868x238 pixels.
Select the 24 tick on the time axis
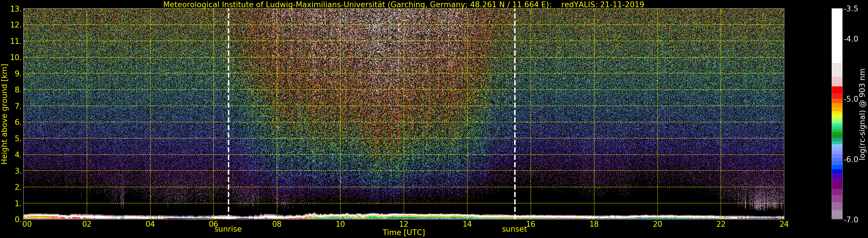point(784,224)
